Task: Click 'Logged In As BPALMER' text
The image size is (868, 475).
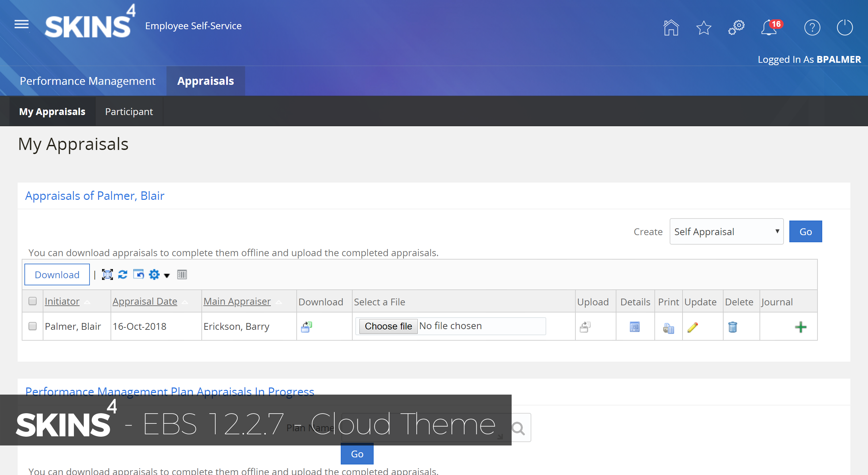Action: coord(809,59)
